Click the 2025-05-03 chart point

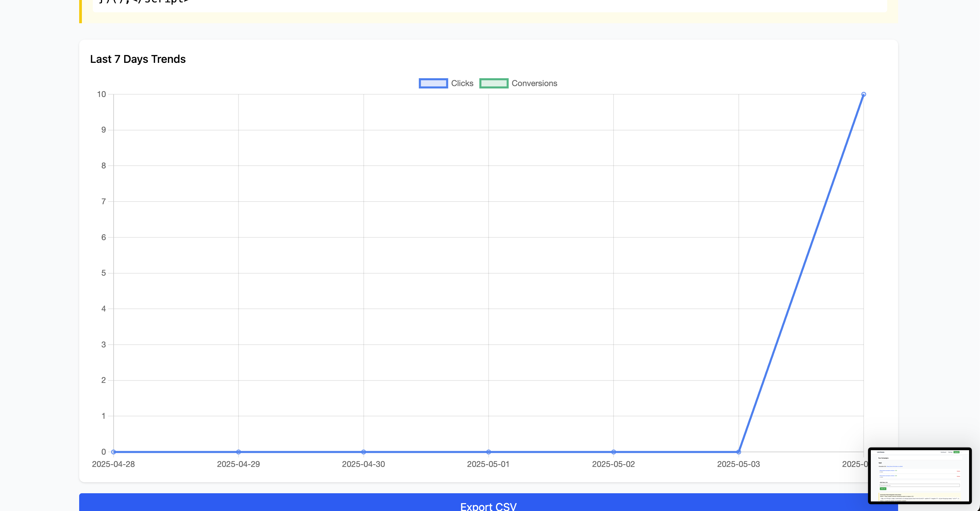coord(738,452)
